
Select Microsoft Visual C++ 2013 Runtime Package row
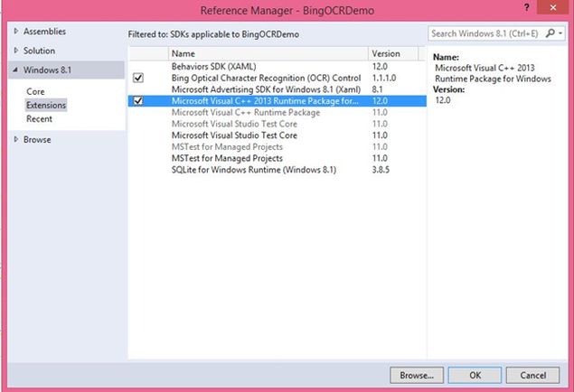pyautogui.click(x=278, y=101)
